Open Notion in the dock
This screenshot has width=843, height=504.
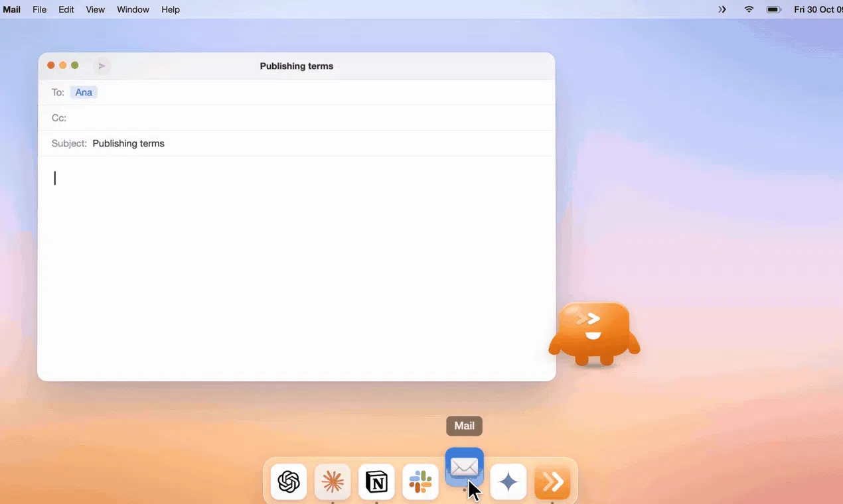coord(376,481)
